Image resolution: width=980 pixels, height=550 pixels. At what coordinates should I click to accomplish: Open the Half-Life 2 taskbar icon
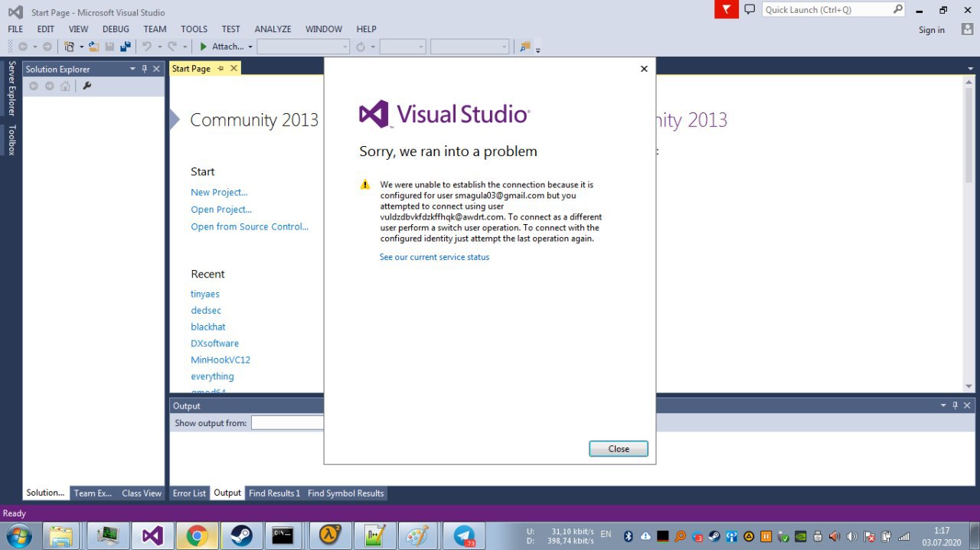point(330,535)
